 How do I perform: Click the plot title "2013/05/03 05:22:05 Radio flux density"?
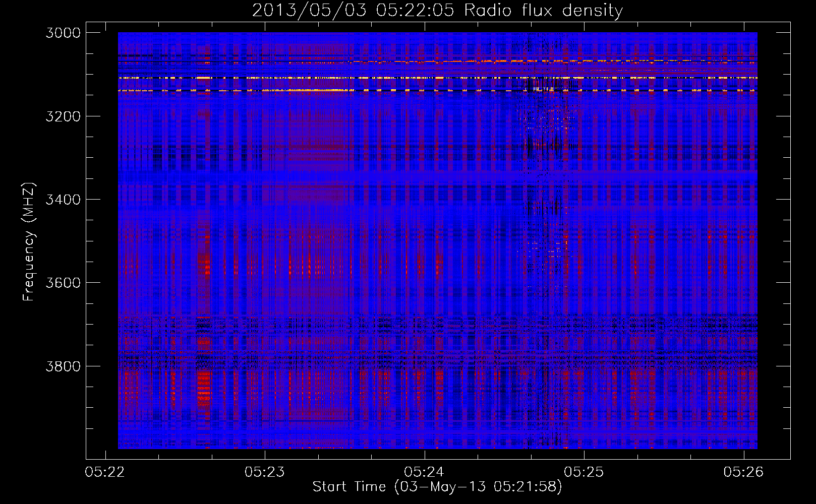[437, 11]
